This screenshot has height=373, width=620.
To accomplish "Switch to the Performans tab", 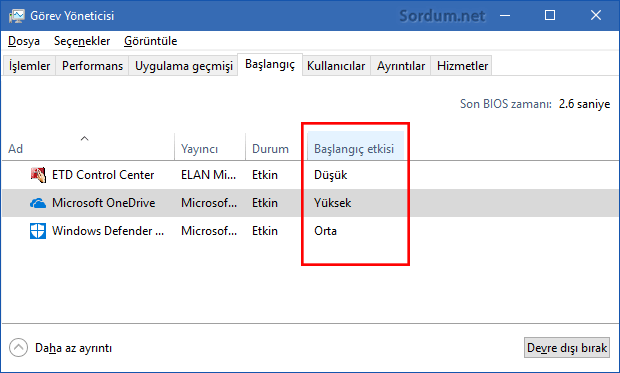I will pyautogui.click(x=93, y=66).
